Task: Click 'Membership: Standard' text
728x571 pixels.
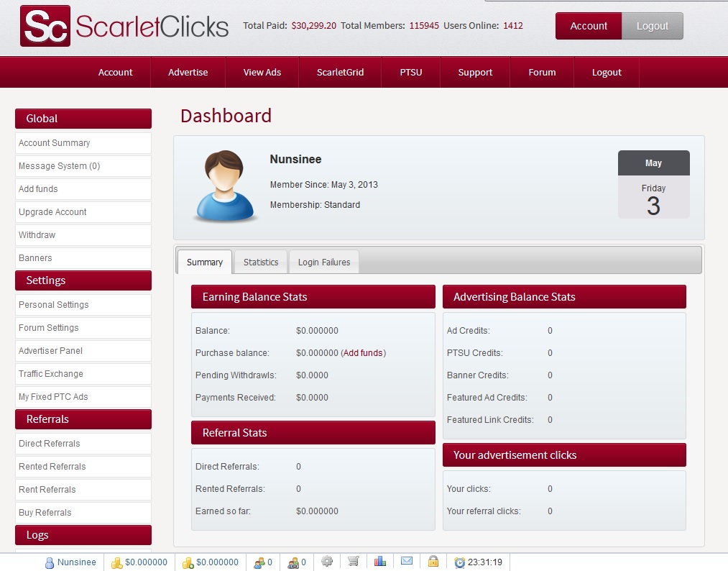Action: [x=315, y=205]
